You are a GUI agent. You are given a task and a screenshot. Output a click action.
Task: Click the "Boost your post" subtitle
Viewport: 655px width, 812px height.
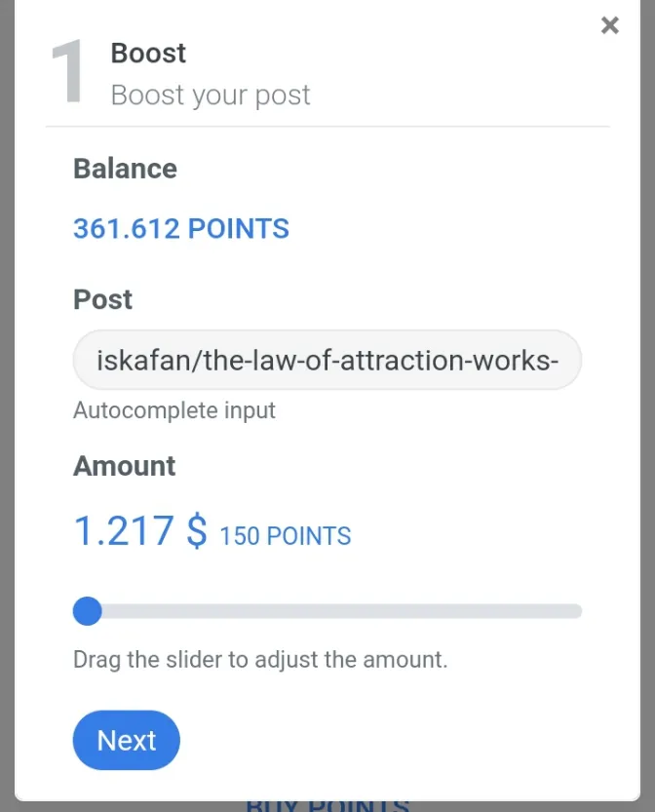(x=211, y=96)
